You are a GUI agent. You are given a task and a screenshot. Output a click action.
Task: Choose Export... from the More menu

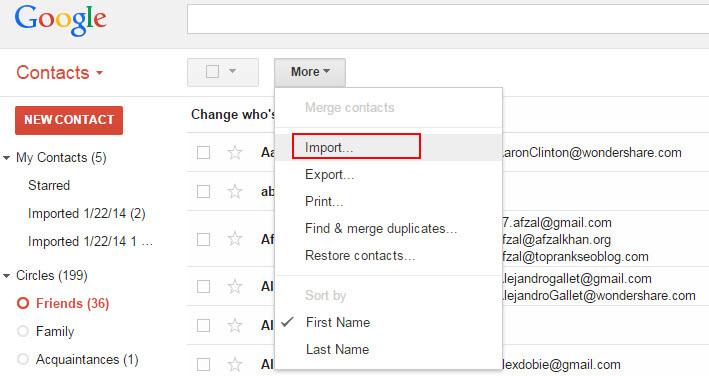pyautogui.click(x=329, y=174)
